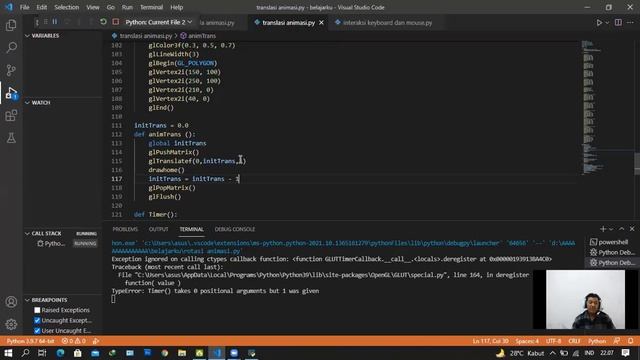This screenshot has height=360, width=640.
Task: Change language mode via Python status item
Action: (x=597, y=341)
